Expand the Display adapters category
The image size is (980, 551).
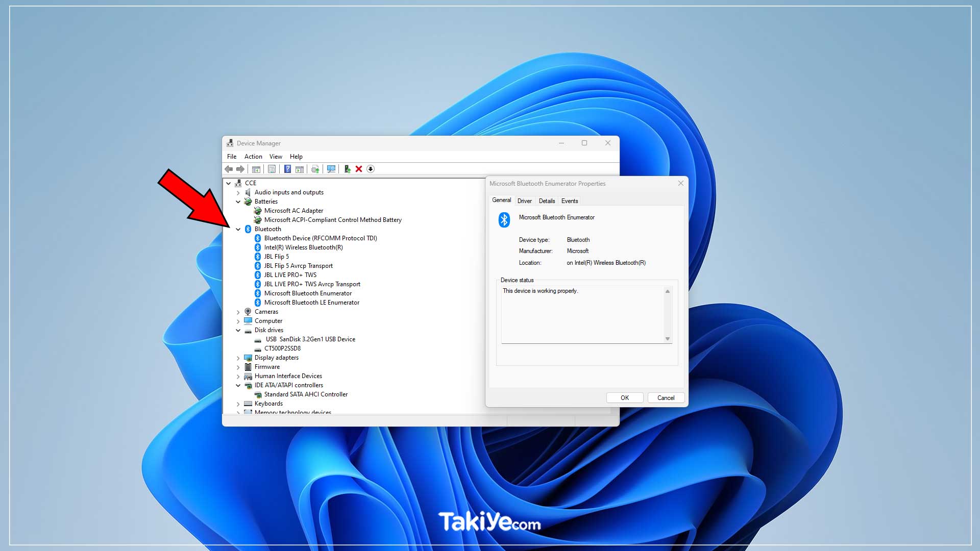coord(238,358)
